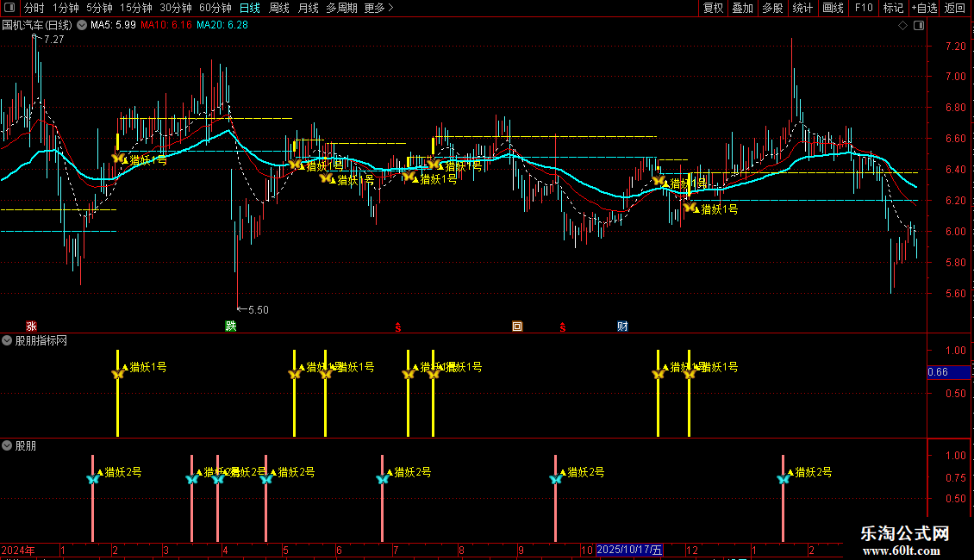Viewport: 974px width, 560px height.
Task: Click the orange 回 marker icon
Action: pos(517,326)
